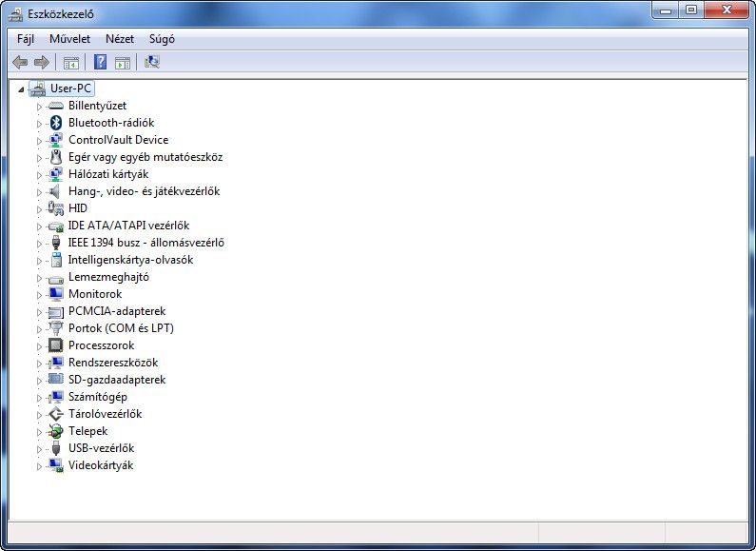Expand the HID category

pos(40,209)
